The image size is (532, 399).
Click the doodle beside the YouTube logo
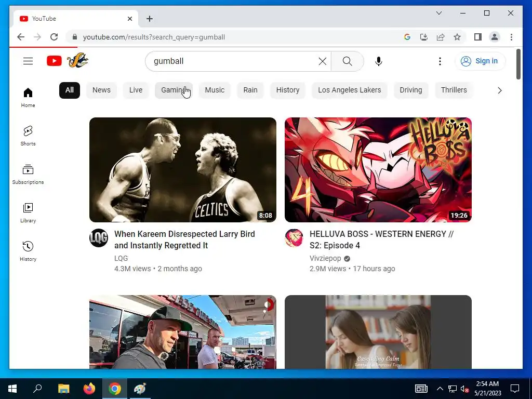[x=78, y=60]
